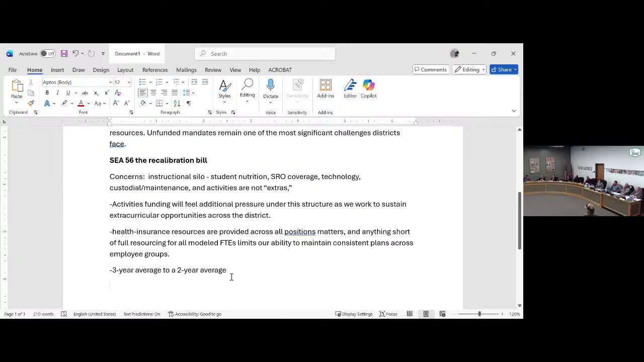Increase paragraph indent
The width and height of the screenshot is (644, 362).
point(205,82)
